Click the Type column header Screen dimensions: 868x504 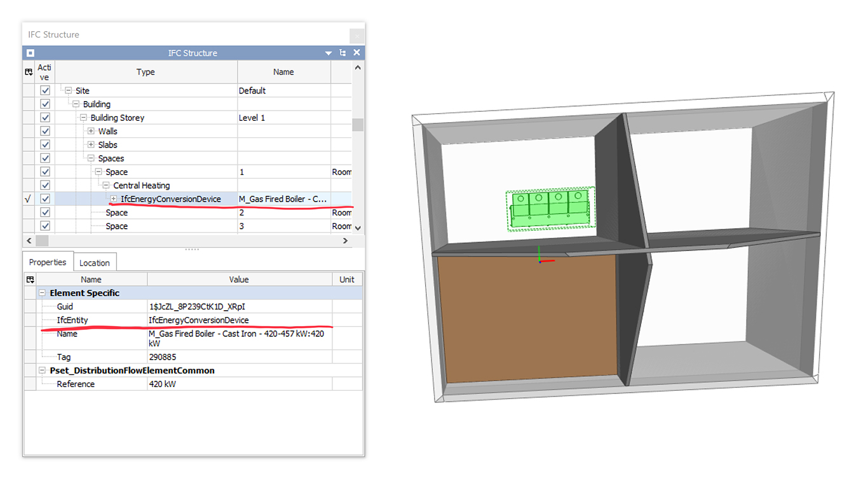146,72
